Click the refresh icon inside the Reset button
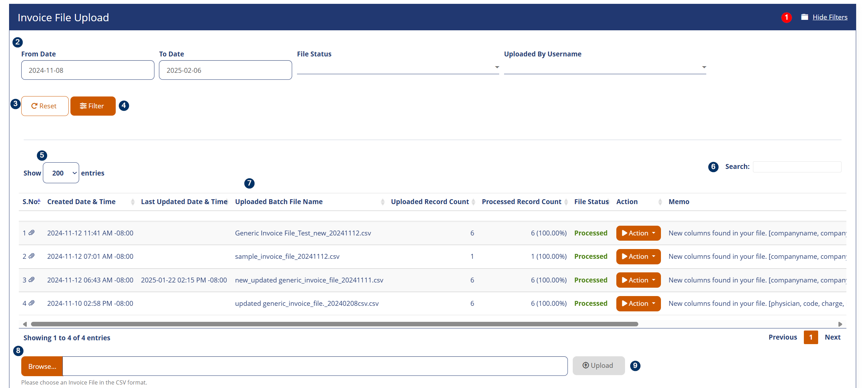This screenshot has height=388, width=868. (x=34, y=106)
